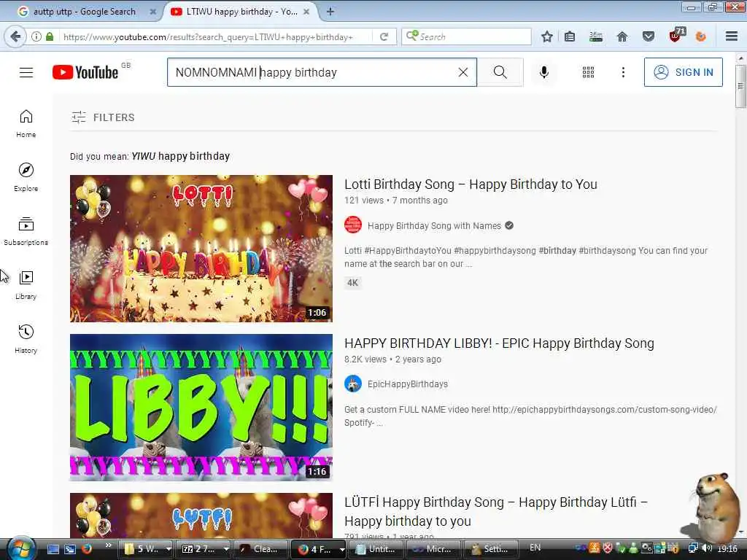Visit Happy Birthday Song with Names channel

pos(434,226)
